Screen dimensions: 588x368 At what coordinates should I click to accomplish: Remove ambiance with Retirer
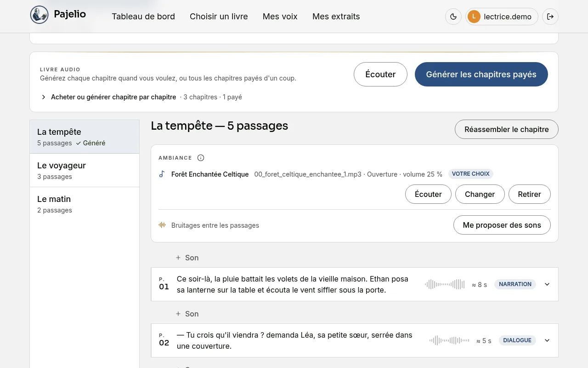click(529, 194)
